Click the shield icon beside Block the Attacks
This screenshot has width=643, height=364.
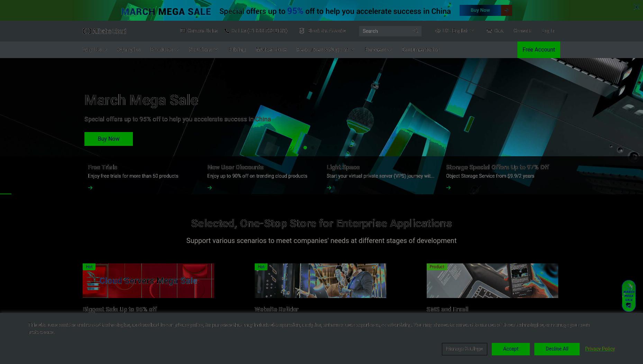coord(302,31)
